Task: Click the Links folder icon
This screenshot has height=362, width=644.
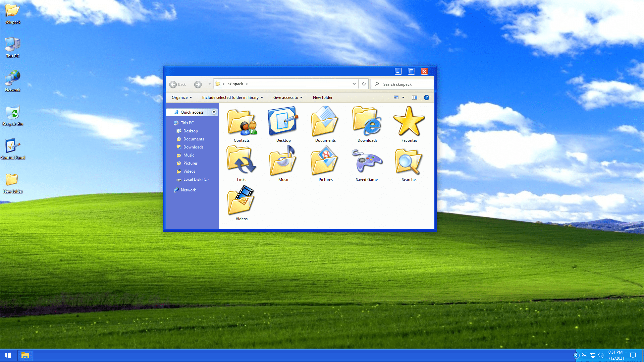Action: click(241, 162)
